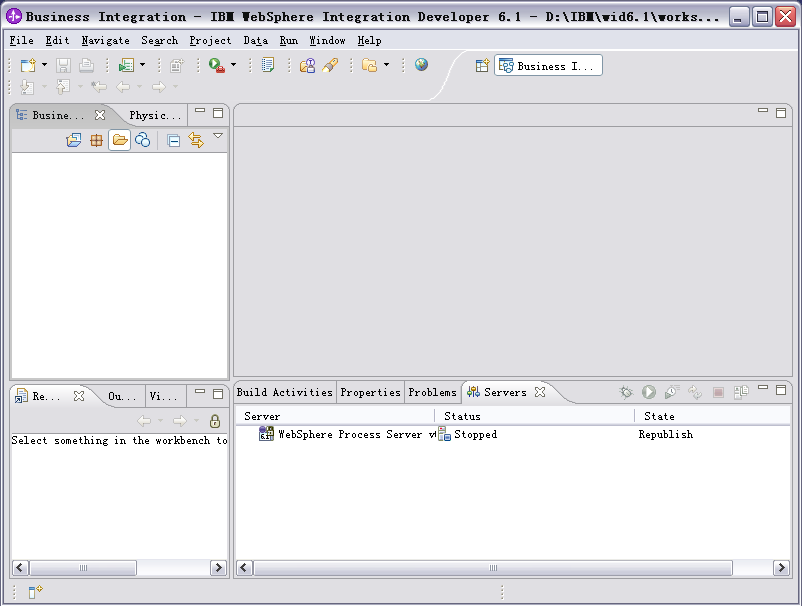Click the Previous Annotation up-arrow icon
This screenshot has width=802, height=606.
pyautogui.click(x=63, y=87)
